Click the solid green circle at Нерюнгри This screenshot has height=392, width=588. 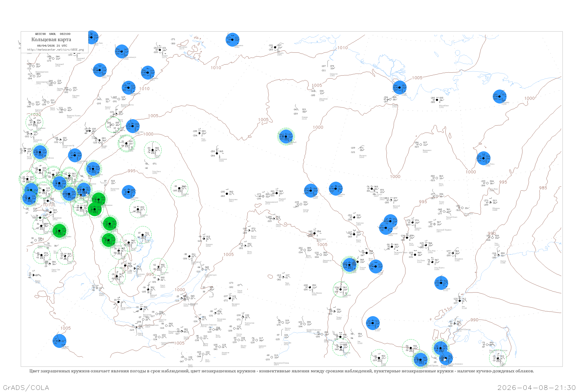pyautogui.click(x=340, y=289)
